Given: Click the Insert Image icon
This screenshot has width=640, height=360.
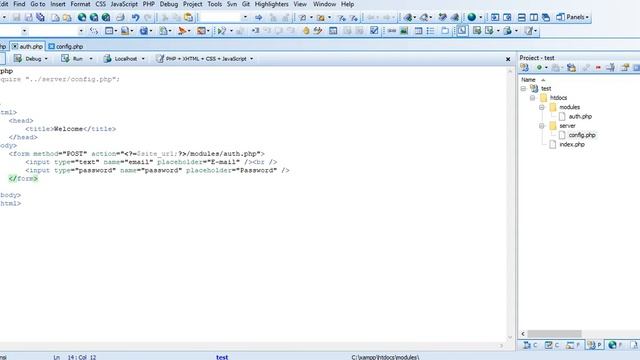Looking at the screenshot, I should 404,31.
